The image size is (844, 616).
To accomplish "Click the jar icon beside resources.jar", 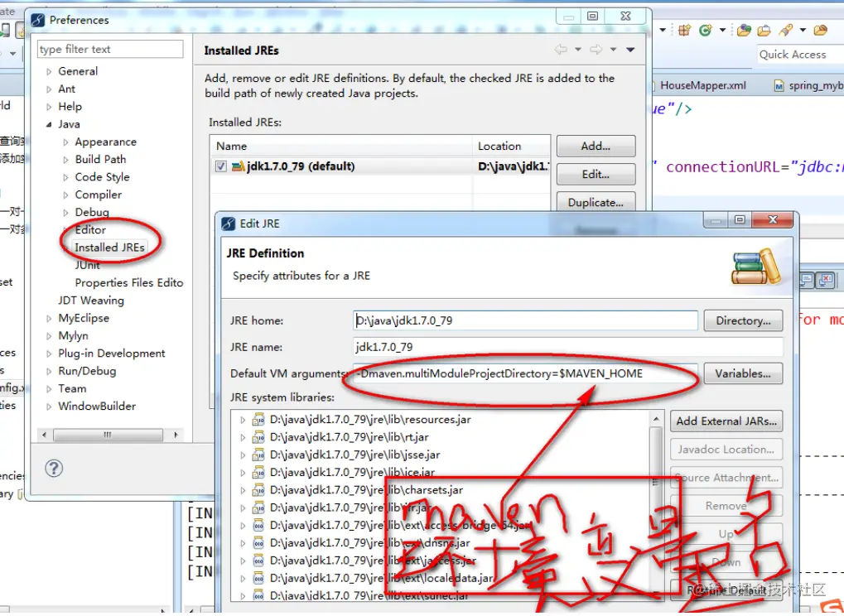I will 258,420.
